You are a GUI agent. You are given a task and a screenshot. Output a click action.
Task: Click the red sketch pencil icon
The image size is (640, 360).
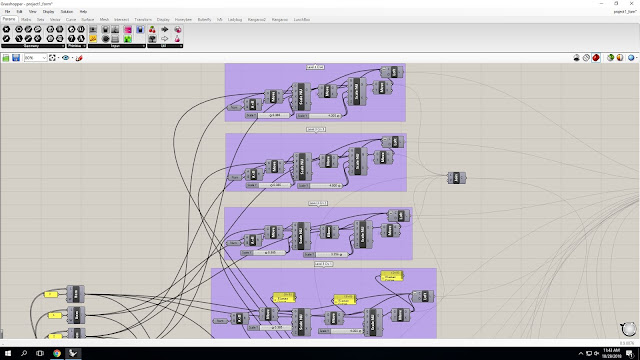click(79, 58)
